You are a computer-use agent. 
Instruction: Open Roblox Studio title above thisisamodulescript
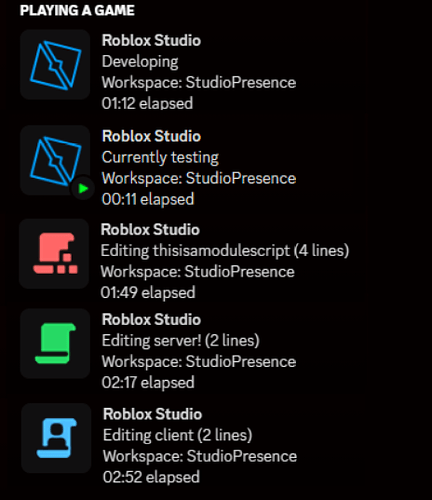click(x=150, y=230)
